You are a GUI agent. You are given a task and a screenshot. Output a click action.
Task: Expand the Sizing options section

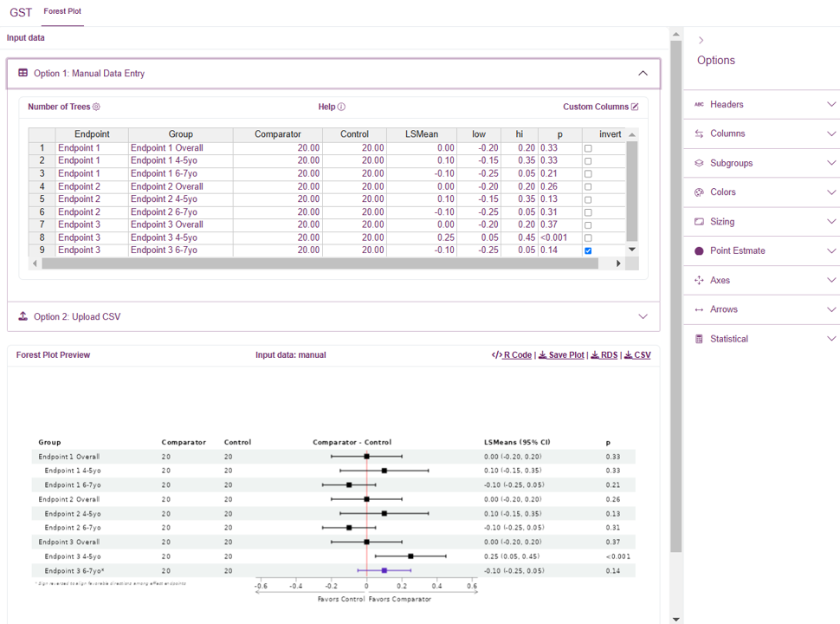coord(830,221)
